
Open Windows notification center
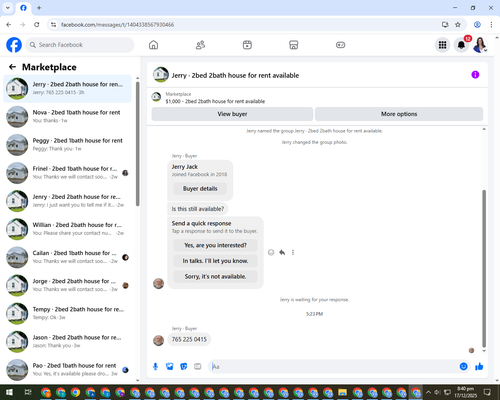(487, 392)
